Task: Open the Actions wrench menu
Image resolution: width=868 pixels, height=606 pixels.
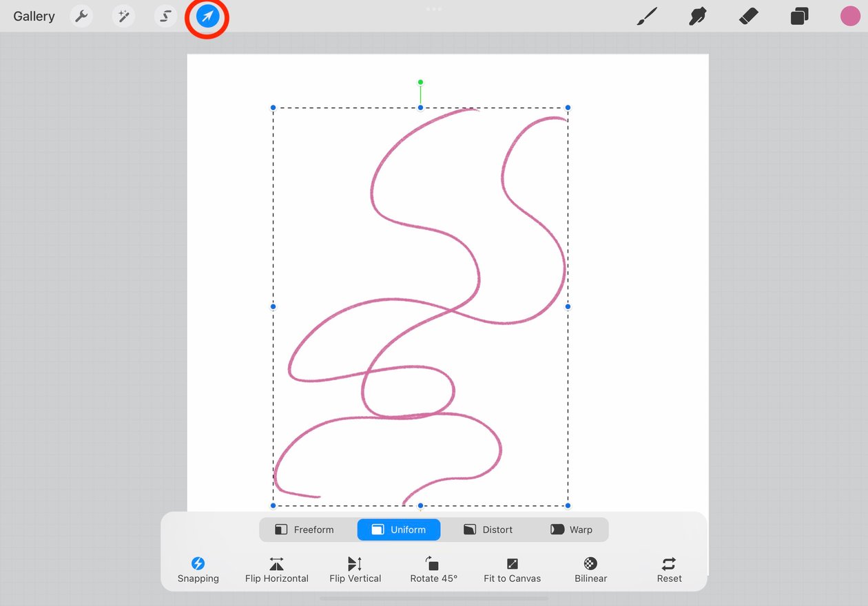Action: (81, 17)
